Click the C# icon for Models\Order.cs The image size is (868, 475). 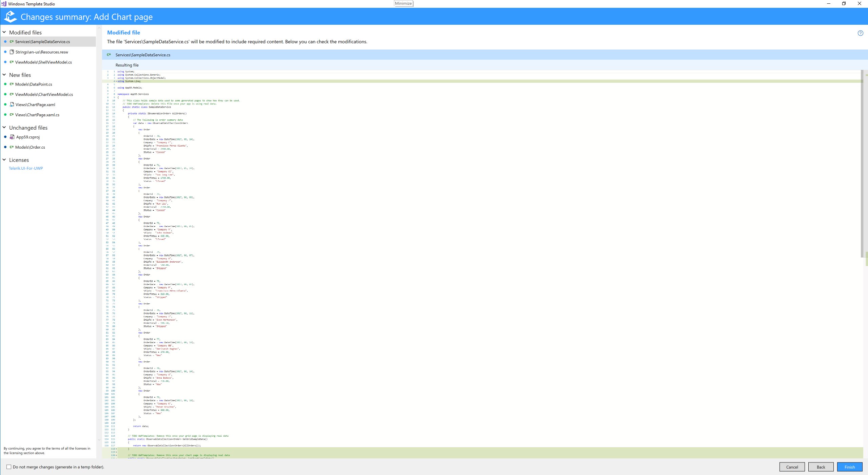point(11,147)
